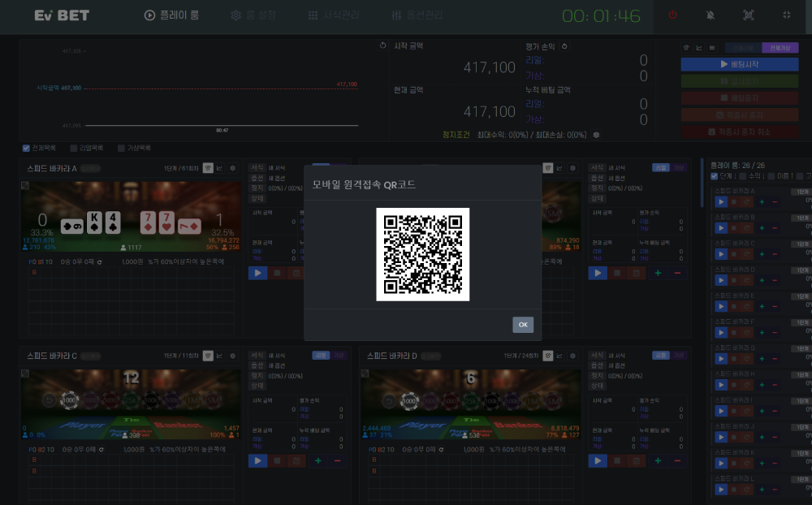Click the mobile remote access QR code image
The height and width of the screenshot is (505, 812).
(x=422, y=254)
